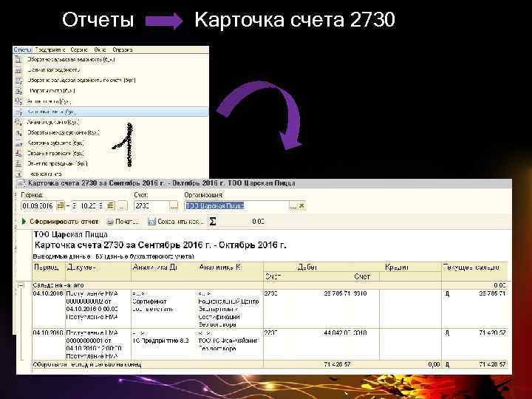Select Карточка субконто (бух.) menu entry
The width and height of the screenshot is (532, 399).
click(111, 143)
